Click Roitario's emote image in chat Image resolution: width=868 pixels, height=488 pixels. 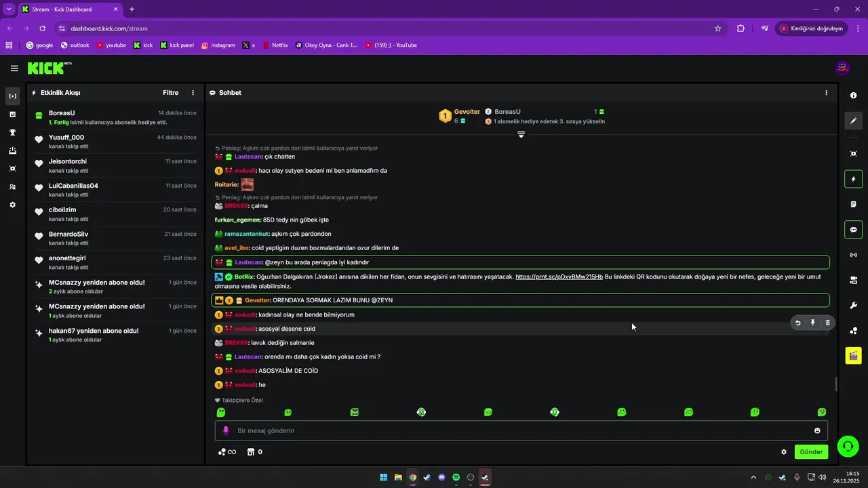248,184
